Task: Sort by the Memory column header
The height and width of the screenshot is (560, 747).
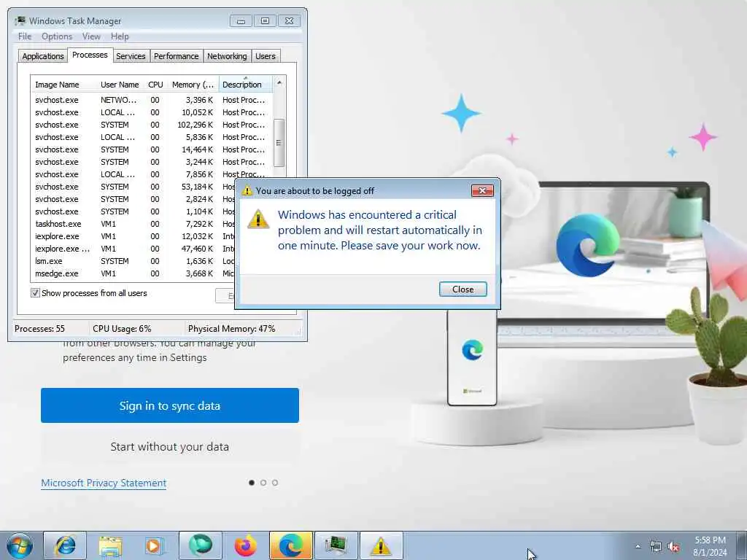Action: point(193,85)
